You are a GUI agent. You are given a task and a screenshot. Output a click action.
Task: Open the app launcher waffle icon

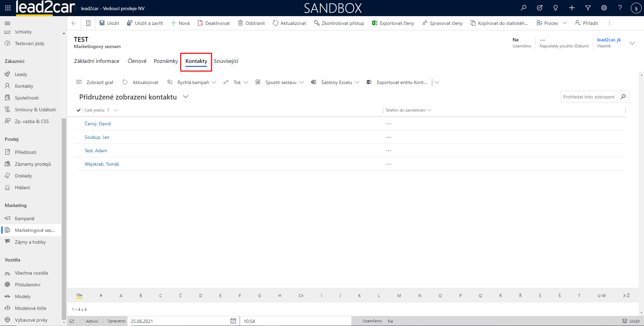point(8,8)
